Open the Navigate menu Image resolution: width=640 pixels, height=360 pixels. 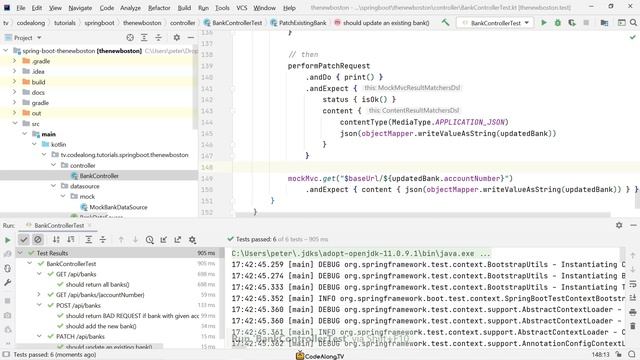click(x=80, y=8)
